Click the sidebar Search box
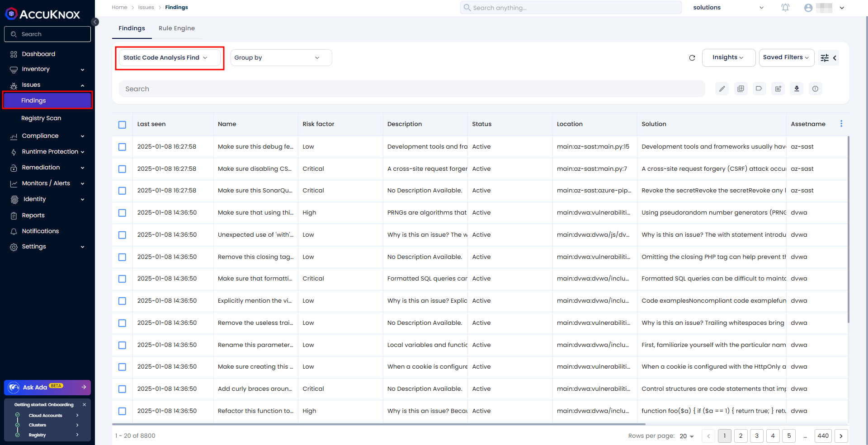Viewport: 868px width, 445px height. 47,34
